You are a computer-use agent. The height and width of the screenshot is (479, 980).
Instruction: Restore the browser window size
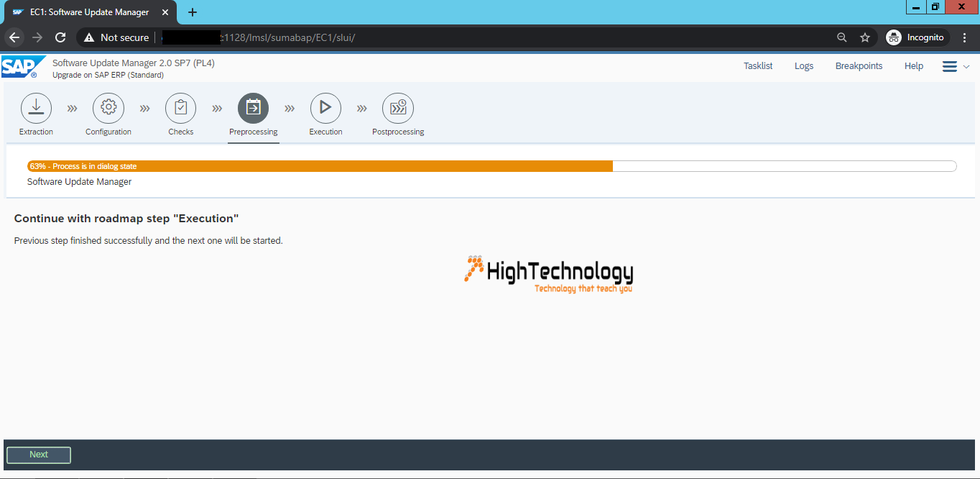tap(935, 7)
